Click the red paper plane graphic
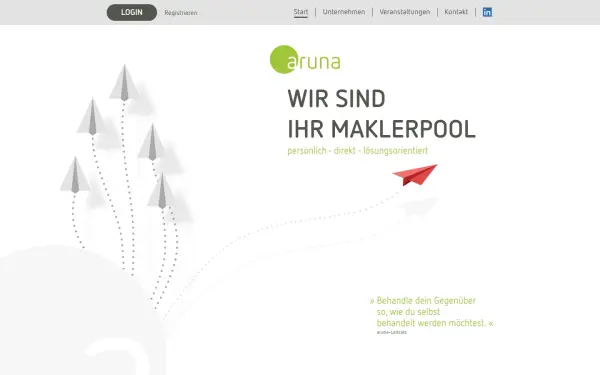The image size is (600, 375). click(415, 175)
